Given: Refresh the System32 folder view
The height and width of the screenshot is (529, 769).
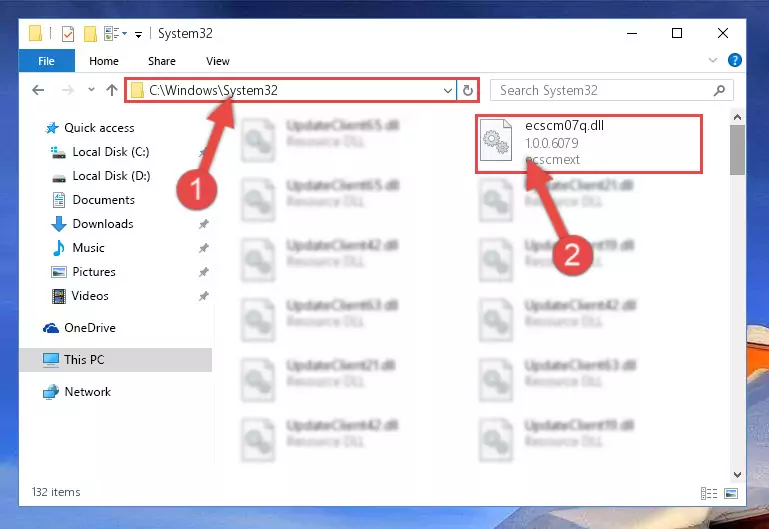Looking at the screenshot, I should click(468, 90).
